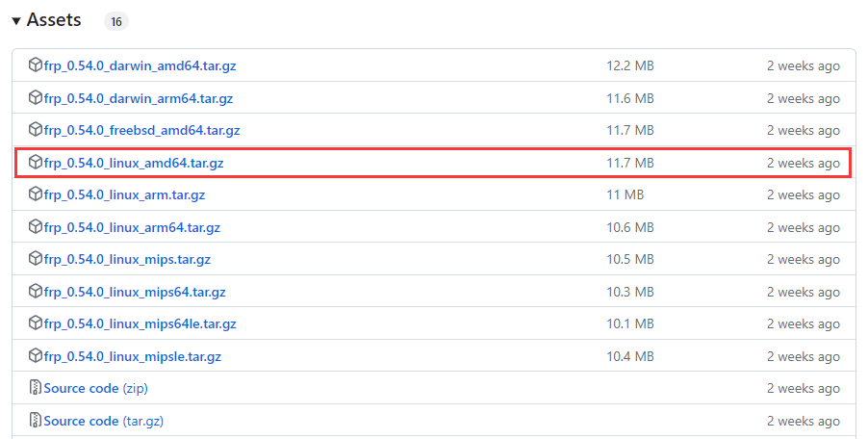This screenshot has width=868, height=439.
Task: Click package icon beside frp_0.54.0_freebsd_amd64.tar.gz
Action: pyautogui.click(x=36, y=130)
